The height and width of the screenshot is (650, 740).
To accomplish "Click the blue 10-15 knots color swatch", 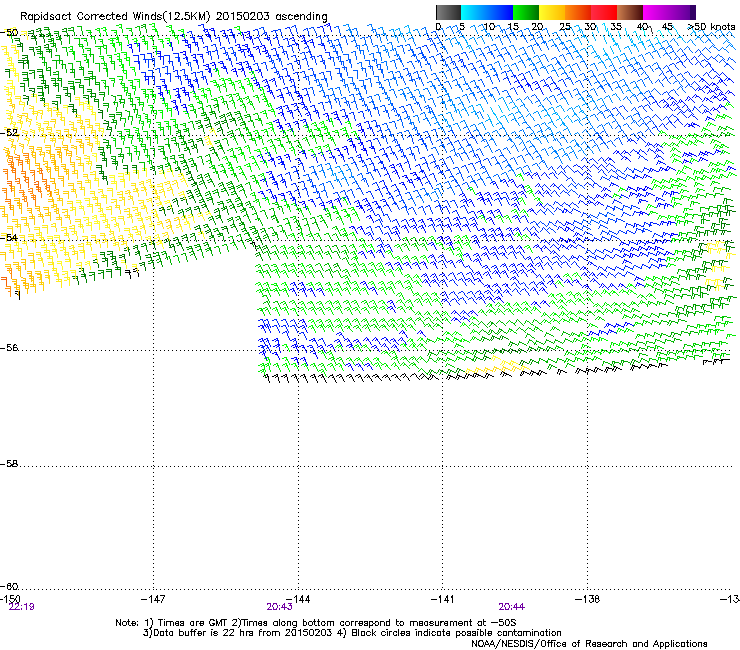I will tap(500, 12).
